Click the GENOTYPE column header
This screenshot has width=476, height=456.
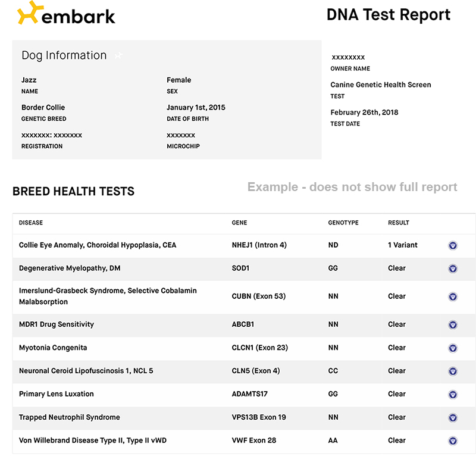343,223
